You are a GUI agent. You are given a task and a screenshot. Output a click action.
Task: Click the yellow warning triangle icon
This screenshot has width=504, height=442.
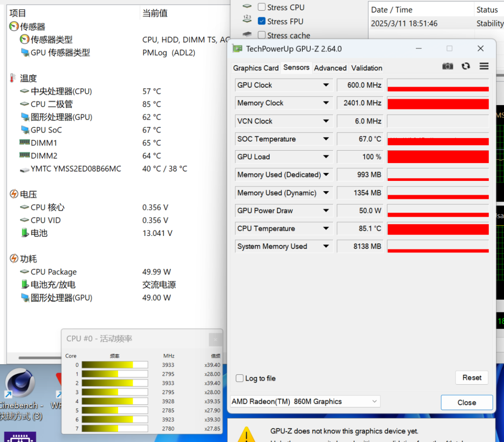coord(246,434)
